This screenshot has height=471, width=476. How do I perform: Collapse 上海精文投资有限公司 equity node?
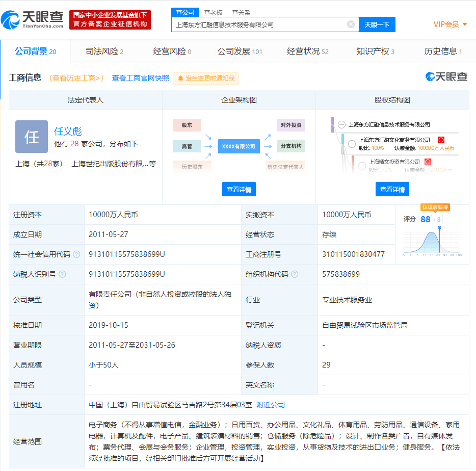pyautogui.click(x=362, y=166)
